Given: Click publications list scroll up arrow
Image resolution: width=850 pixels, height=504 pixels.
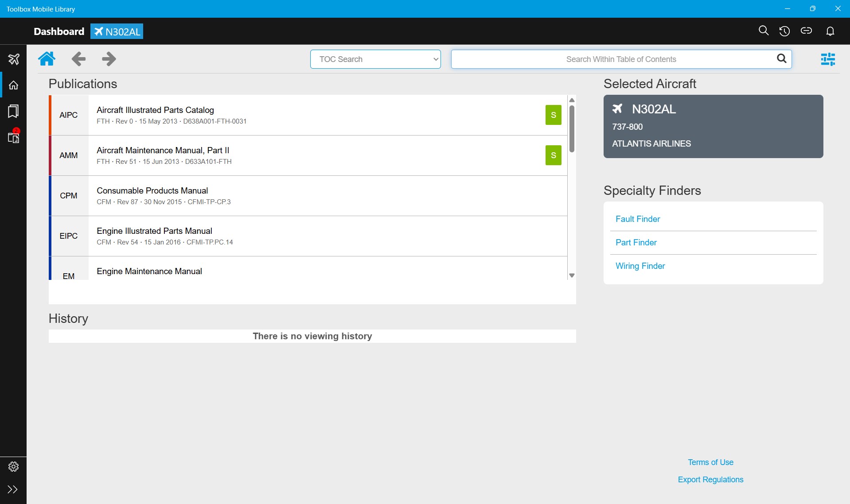Looking at the screenshot, I should coord(572,100).
